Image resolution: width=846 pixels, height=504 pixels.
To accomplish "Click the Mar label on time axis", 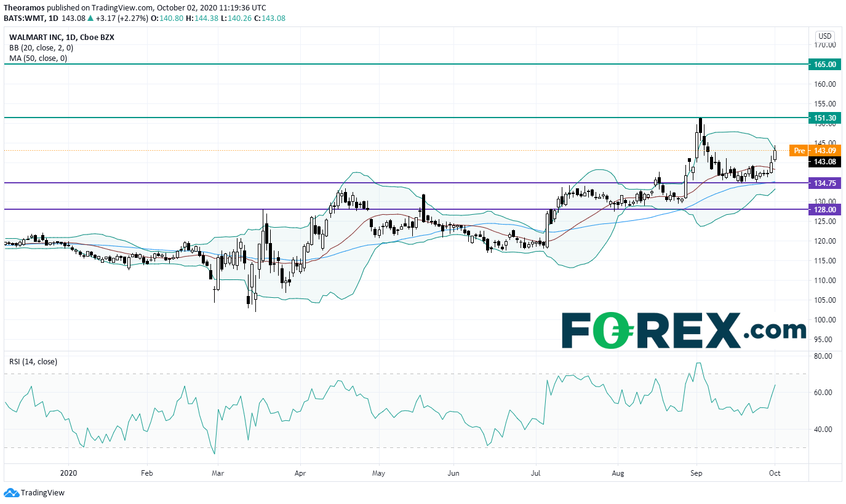I will 217,474.
